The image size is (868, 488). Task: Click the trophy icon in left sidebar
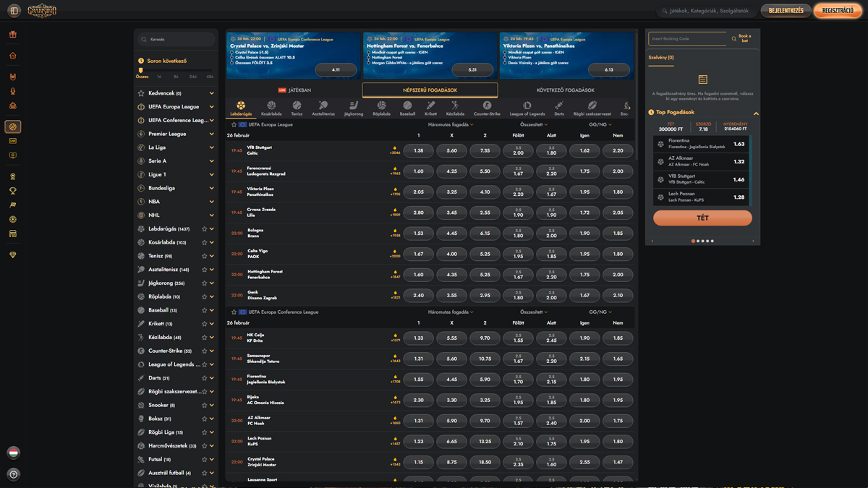point(13,191)
